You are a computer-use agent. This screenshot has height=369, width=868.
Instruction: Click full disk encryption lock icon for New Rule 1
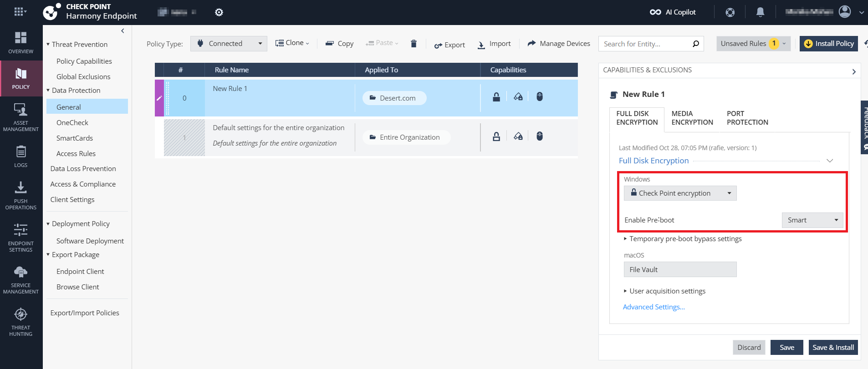tap(496, 97)
